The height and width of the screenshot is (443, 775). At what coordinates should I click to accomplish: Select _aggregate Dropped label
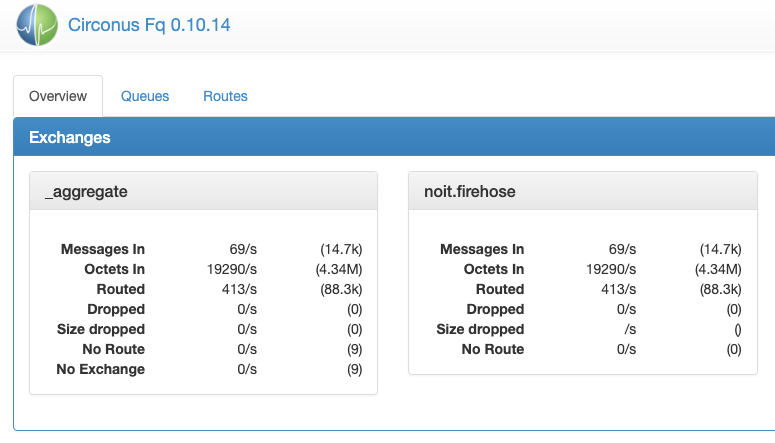tap(116, 309)
